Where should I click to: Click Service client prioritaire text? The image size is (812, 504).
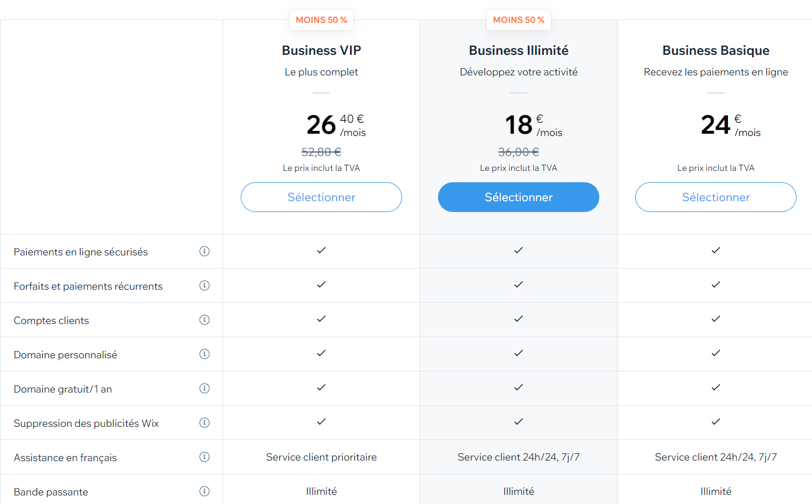321,457
